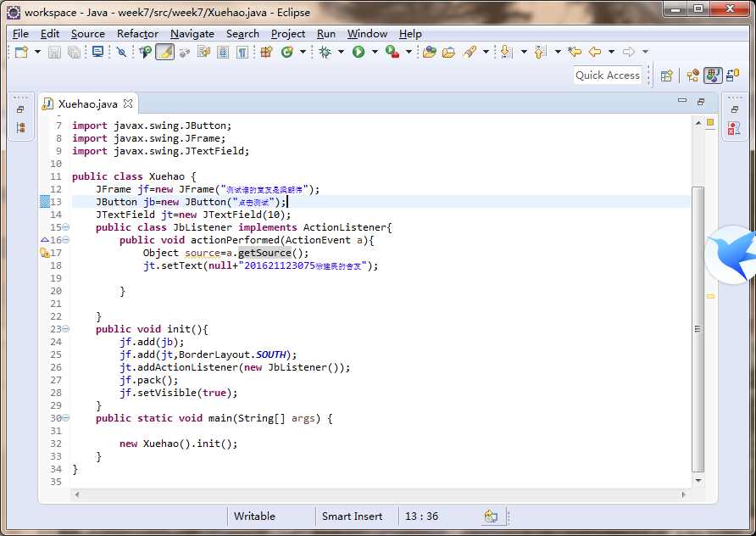Expand New Java Class dropdown arrow
The height and width of the screenshot is (536, 756).
point(303,52)
